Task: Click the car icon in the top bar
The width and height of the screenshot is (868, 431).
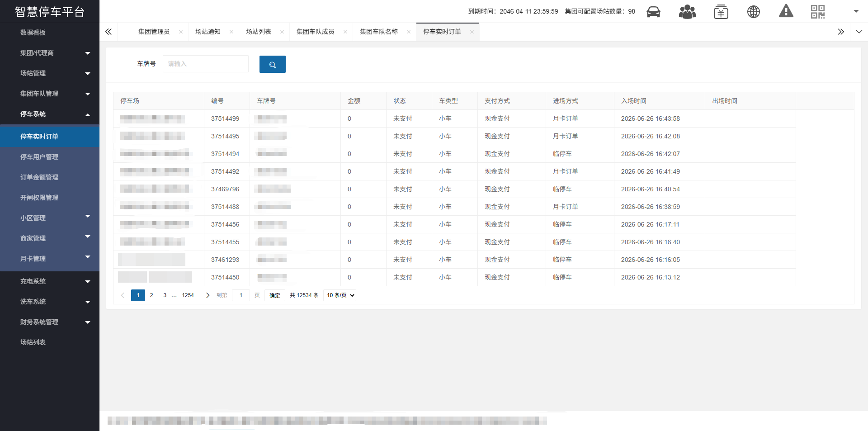Action: tap(653, 12)
